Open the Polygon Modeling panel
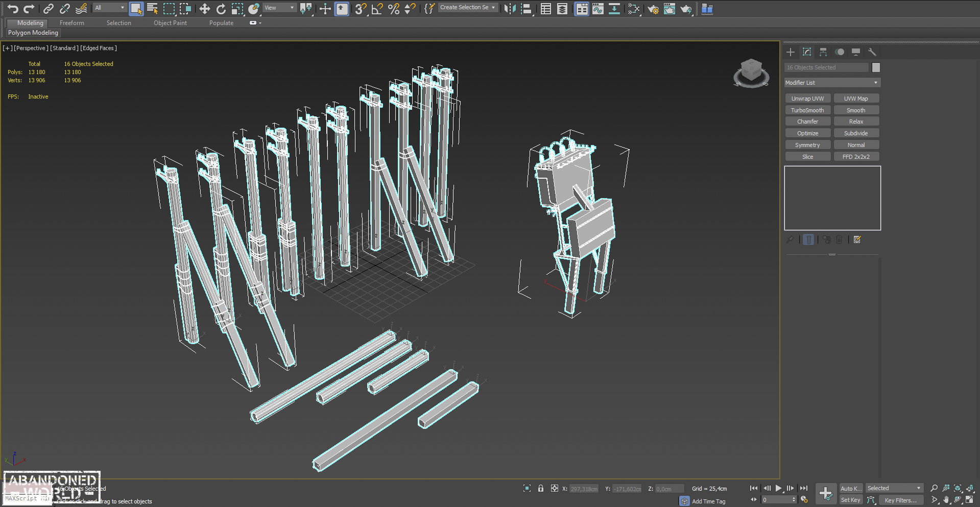This screenshot has height=507, width=980. tap(33, 33)
